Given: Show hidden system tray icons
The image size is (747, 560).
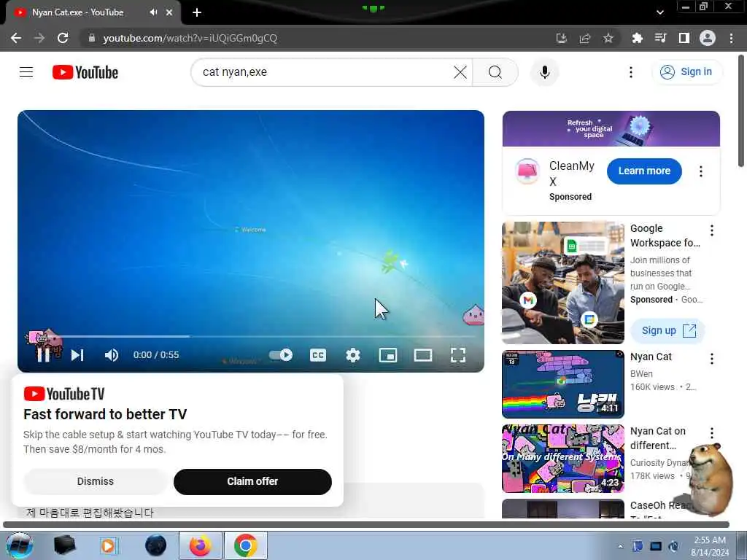Looking at the screenshot, I should pos(620,546).
